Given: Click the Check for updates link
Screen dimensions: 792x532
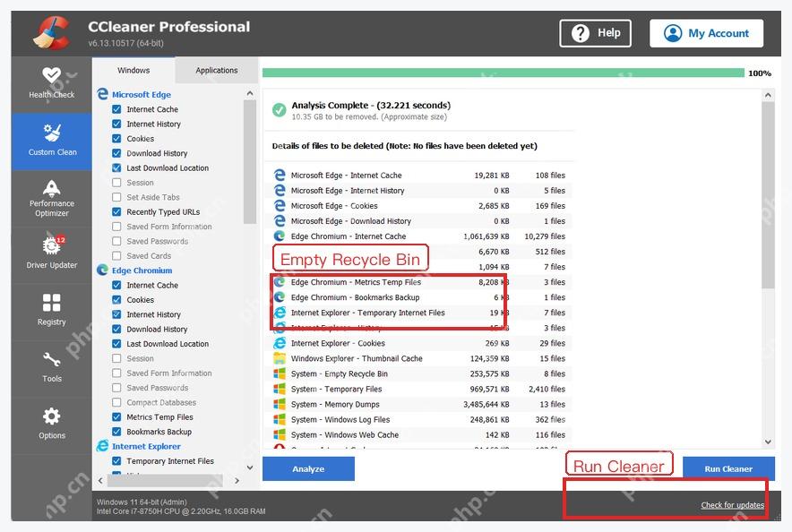Looking at the screenshot, I should [732, 505].
